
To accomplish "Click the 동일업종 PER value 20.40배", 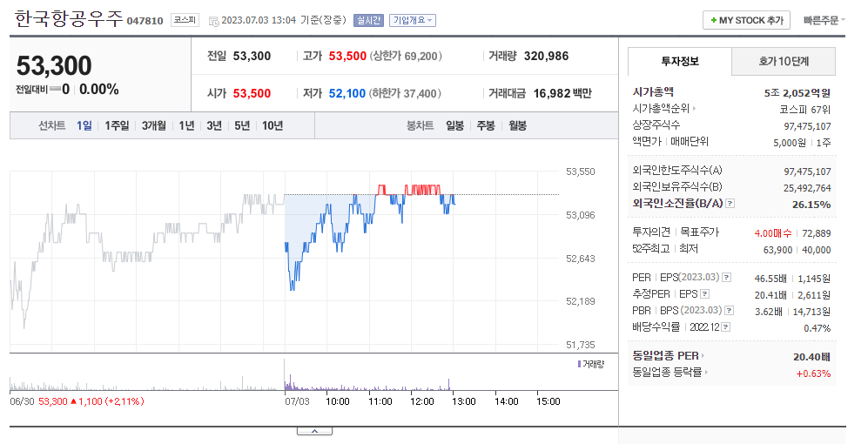I will [812, 357].
